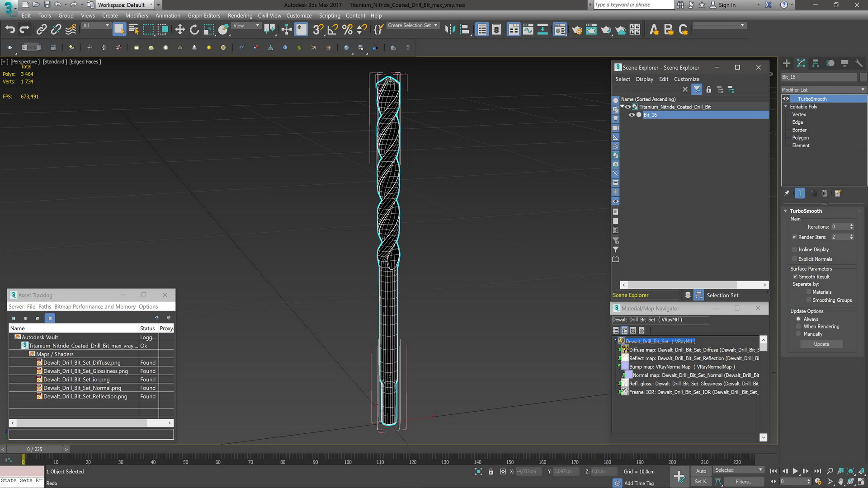Open the Workspace Default dropdown

coord(125,5)
